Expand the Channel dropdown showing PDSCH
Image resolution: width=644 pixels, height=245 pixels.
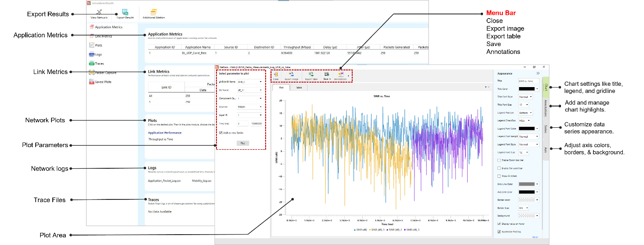click(250, 107)
